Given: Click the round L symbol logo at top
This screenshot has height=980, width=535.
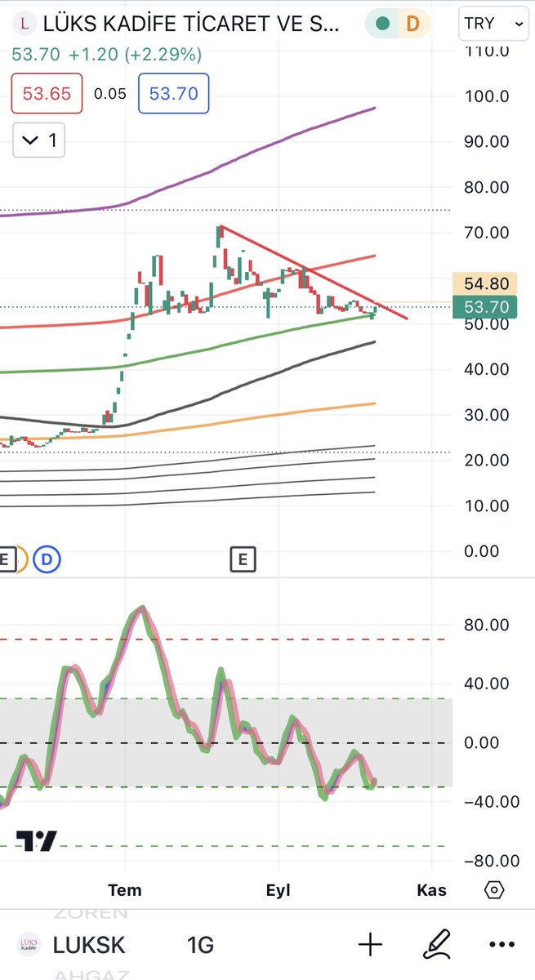Looking at the screenshot, I should pyautogui.click(x=25, y=24).
